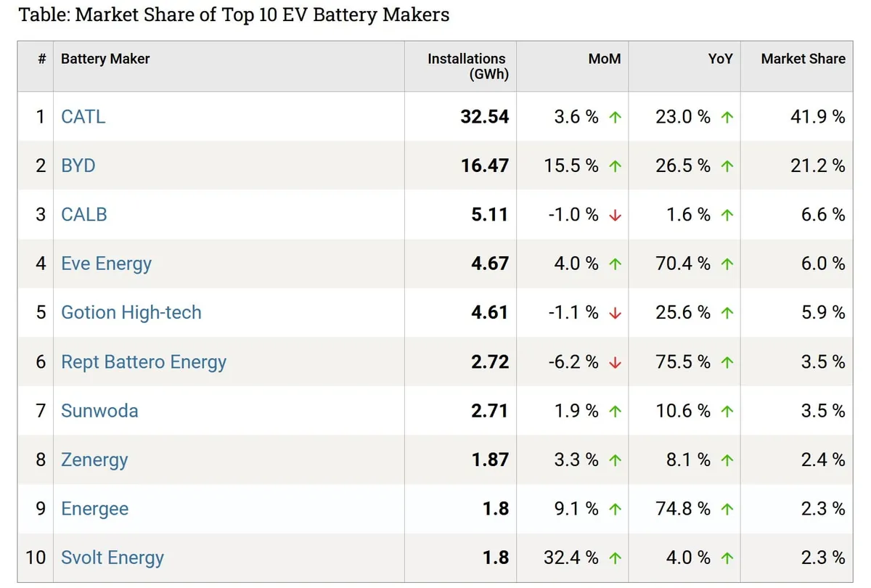Visit the Sunwoda link
This screenshot has width=871, height=588.
coord(99,411)
